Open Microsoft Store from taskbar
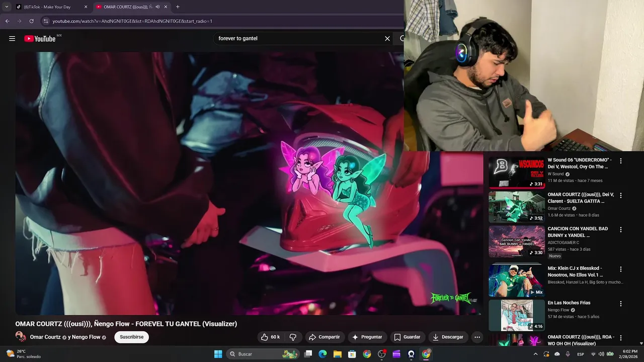The width and height of the screenshot is (644, 362). pos(352,354)
